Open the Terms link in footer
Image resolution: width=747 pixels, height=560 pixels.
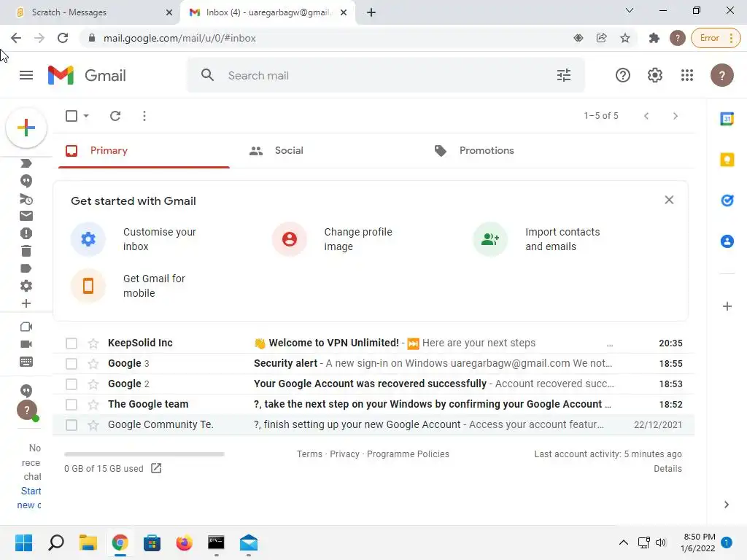309,454
